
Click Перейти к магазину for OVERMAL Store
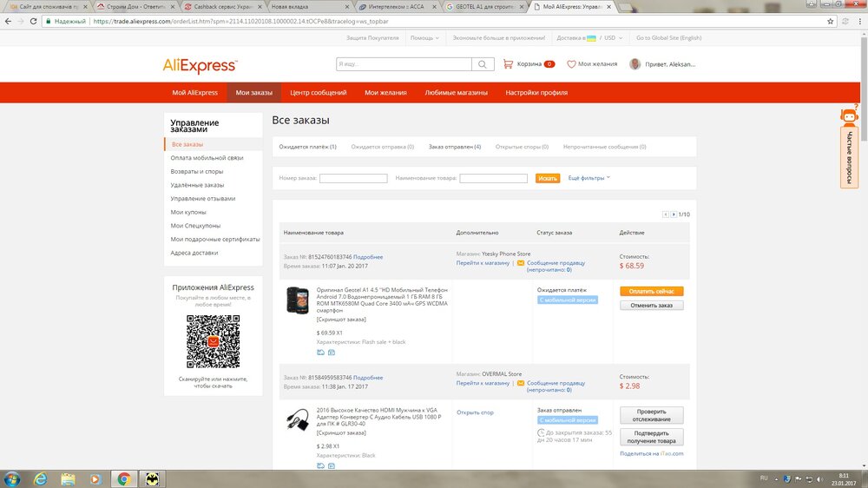pyautogui.click(x=483, y=383)
